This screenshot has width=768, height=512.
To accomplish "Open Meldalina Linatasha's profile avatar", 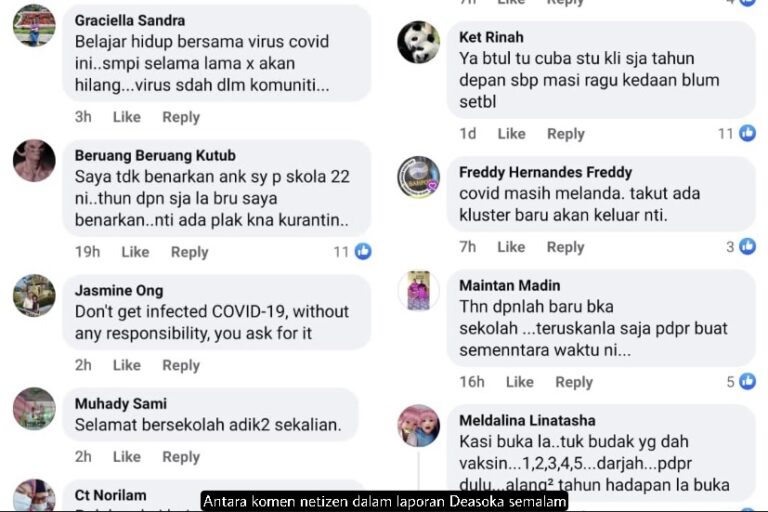I will point(418,426).
